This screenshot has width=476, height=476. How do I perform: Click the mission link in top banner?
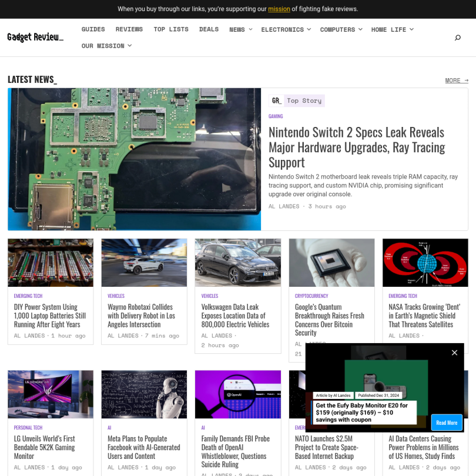click(279, 9)
